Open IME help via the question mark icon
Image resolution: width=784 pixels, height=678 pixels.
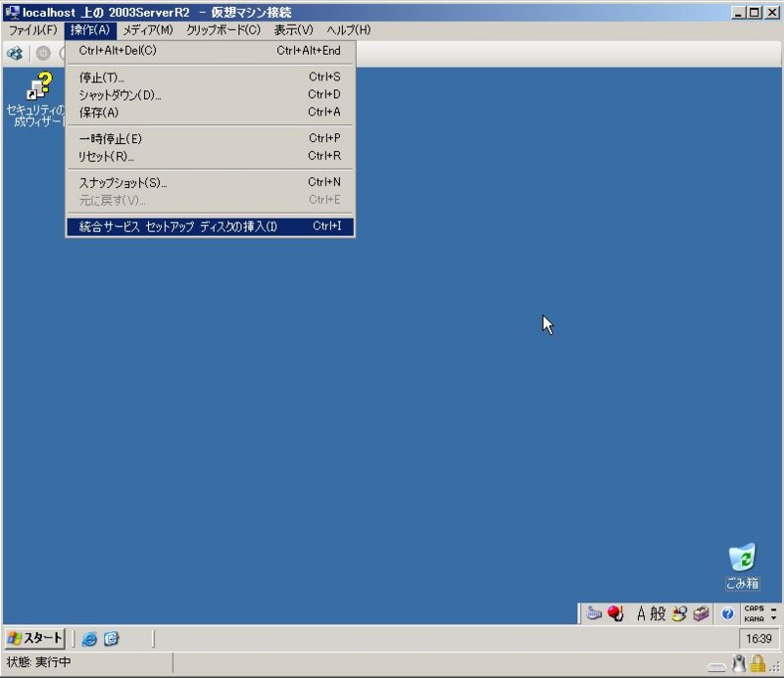coord(728,613)
